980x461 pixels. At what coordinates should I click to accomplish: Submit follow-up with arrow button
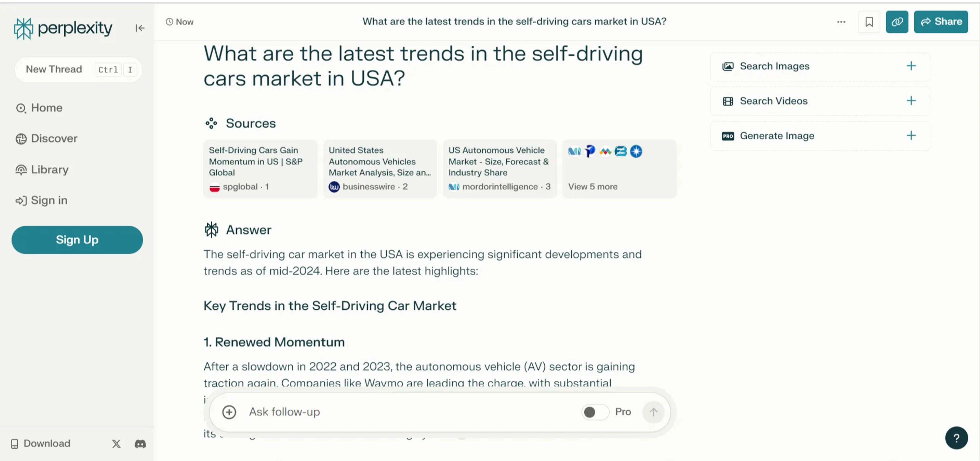pyautogui.click(x=653, y=412)
